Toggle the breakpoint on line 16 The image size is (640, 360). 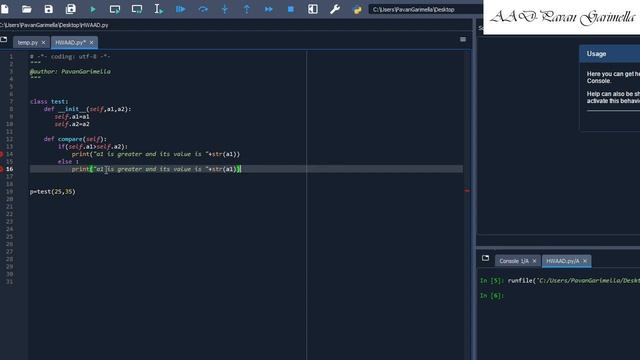tap(1, 169)
